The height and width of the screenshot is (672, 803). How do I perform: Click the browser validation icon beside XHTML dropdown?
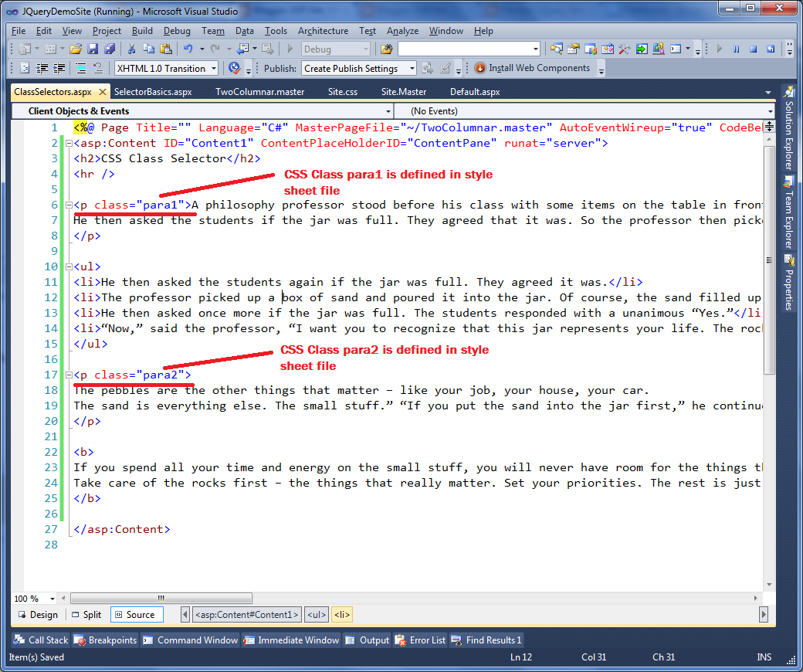[234, 67]
